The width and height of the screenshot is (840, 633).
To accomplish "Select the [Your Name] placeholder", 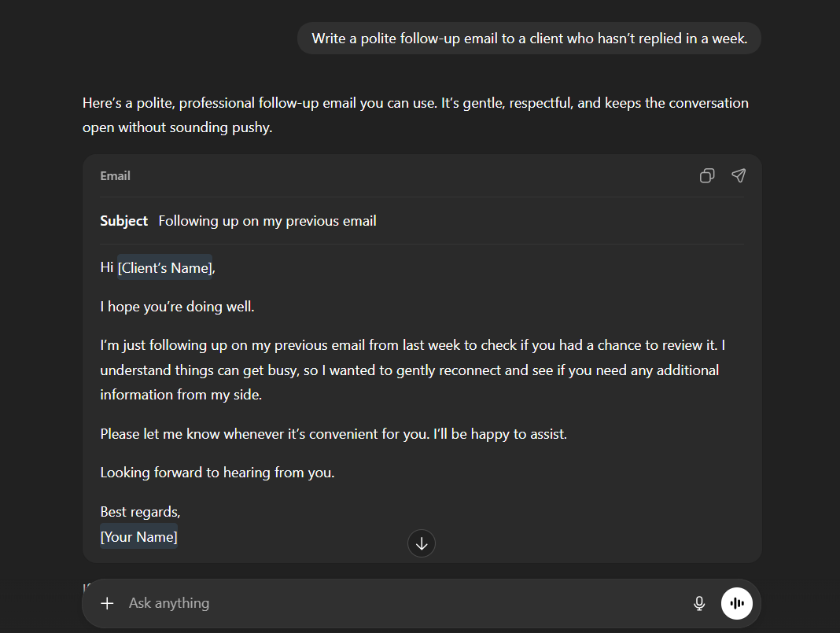I will tap(139, 537).
